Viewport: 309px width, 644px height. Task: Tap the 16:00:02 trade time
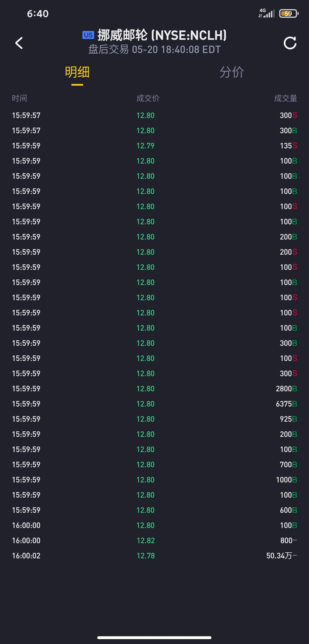pos(26,556)
